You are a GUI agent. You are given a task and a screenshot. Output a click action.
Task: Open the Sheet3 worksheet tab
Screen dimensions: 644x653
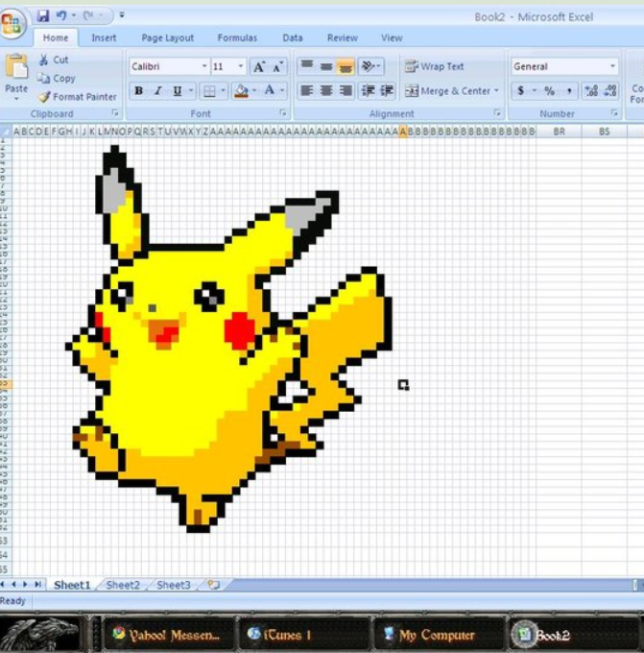click(173, 585)
